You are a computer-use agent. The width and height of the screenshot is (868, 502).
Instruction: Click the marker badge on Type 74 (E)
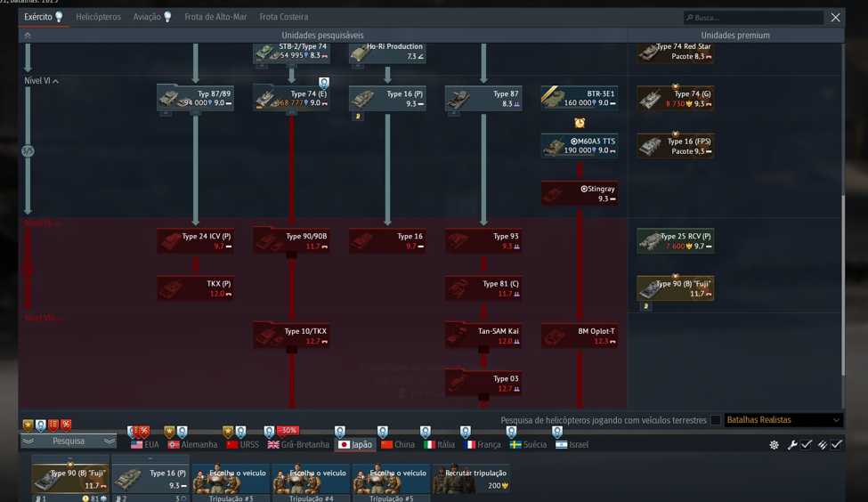click(x=324, y=83)
